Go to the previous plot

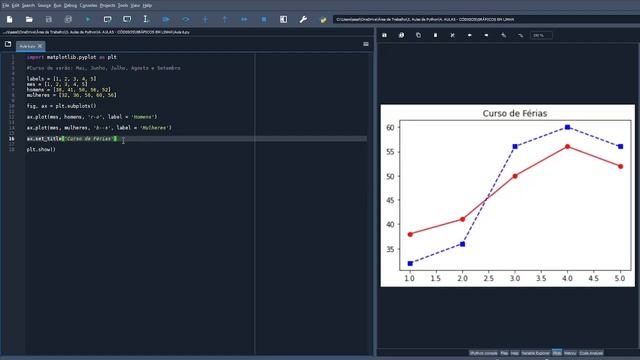point(469,35)
